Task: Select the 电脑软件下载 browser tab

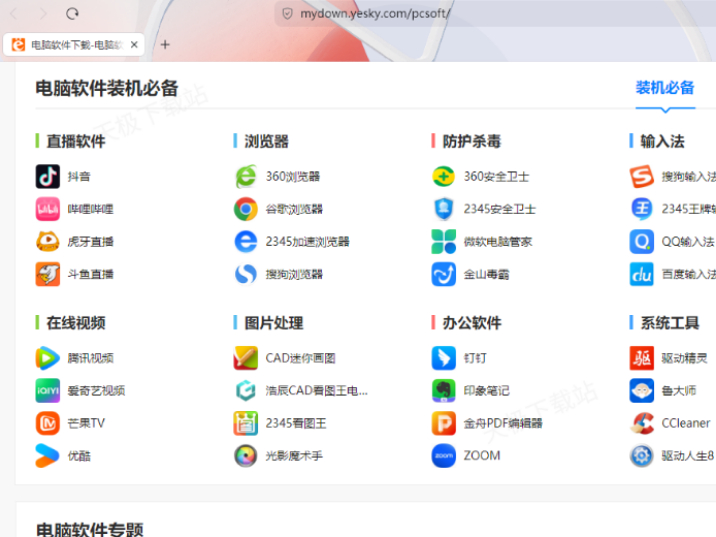Action: click(x=74, y=45)
